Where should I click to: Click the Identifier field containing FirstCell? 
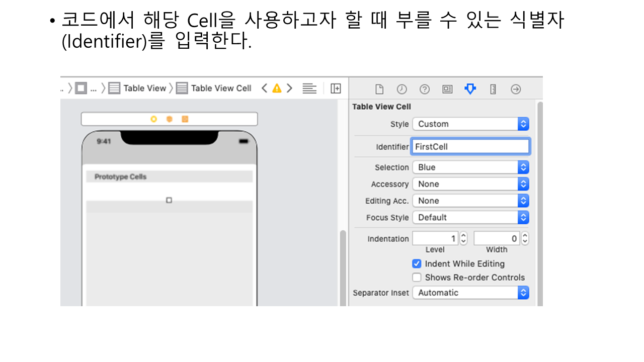pos(470,147)
